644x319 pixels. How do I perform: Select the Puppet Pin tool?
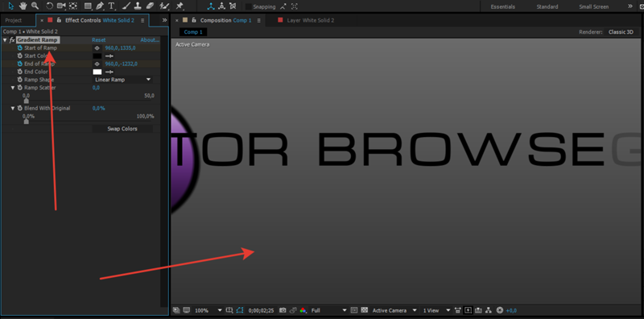(x=180, y=6)
